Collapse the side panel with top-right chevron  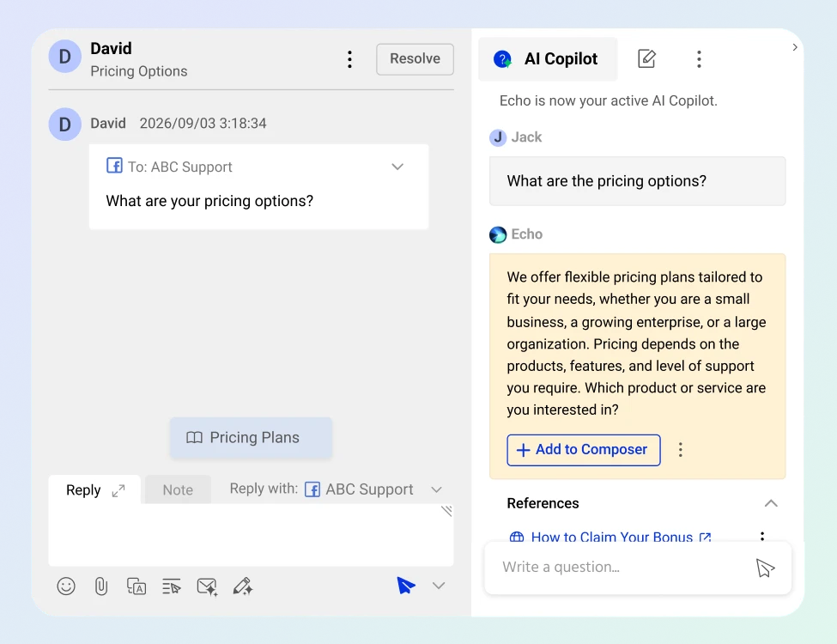(795, 47)
